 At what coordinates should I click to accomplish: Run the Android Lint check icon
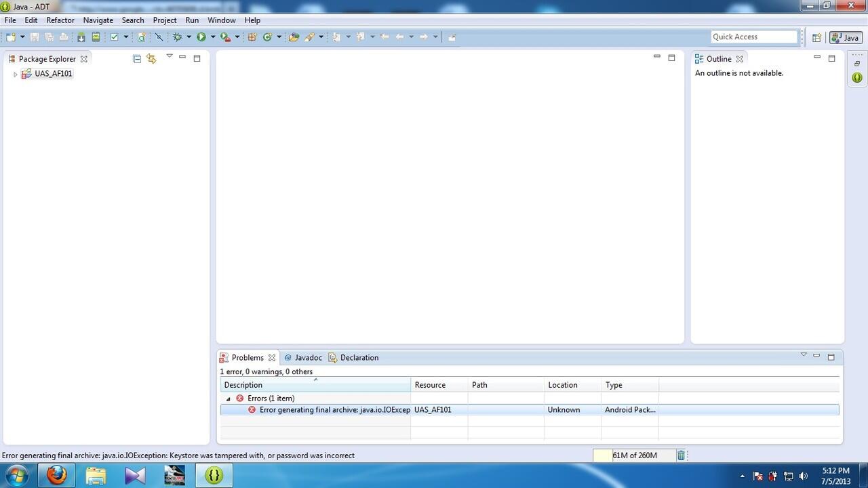coord(115,37)
